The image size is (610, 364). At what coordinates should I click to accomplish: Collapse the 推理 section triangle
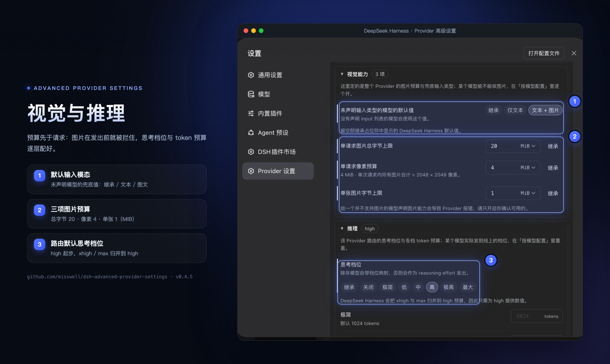342,228
